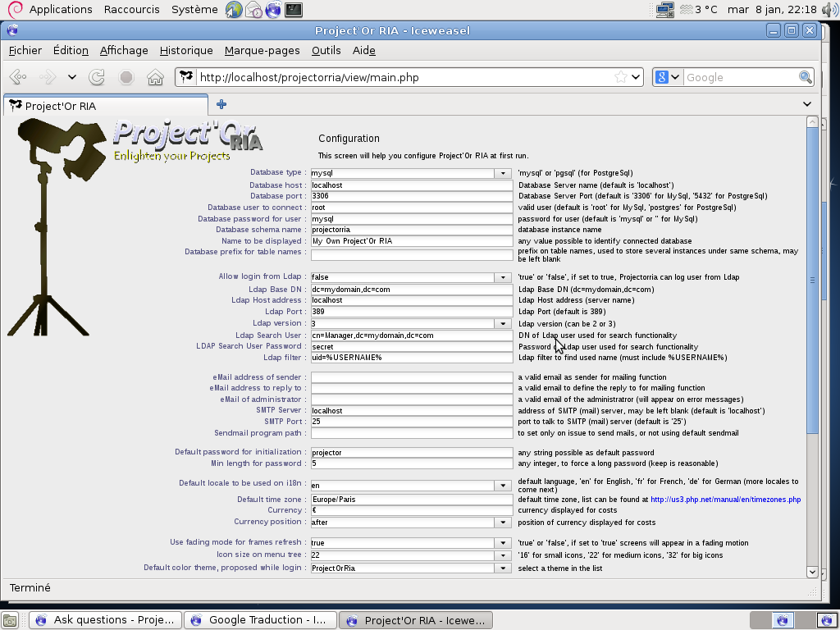The image size is (840, 630).
Task: Click the Stop loading icon
Action: click(126, 77)
